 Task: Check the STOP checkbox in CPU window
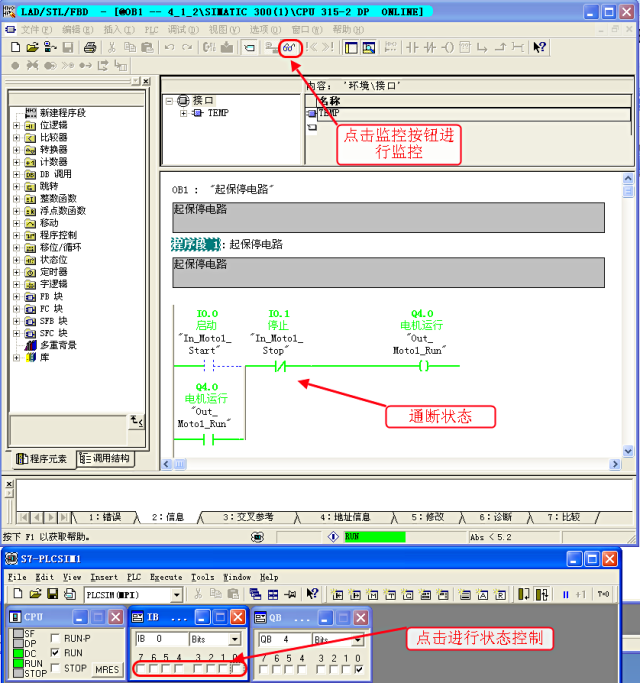[x=55, y=668]
